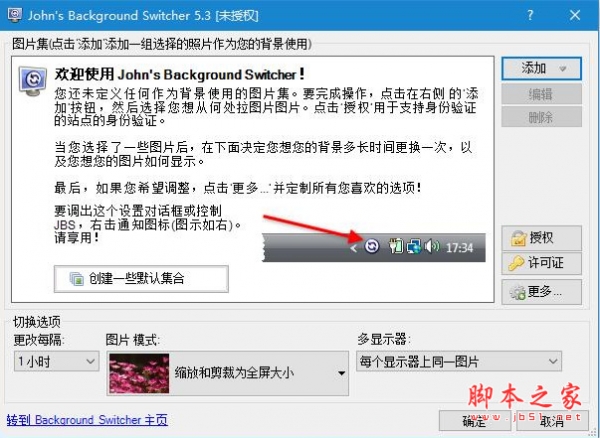This screenshot has height=438, width=600.
Task: Click the pink flowers picture mode thumbnail
Action: tap(139, 373)
